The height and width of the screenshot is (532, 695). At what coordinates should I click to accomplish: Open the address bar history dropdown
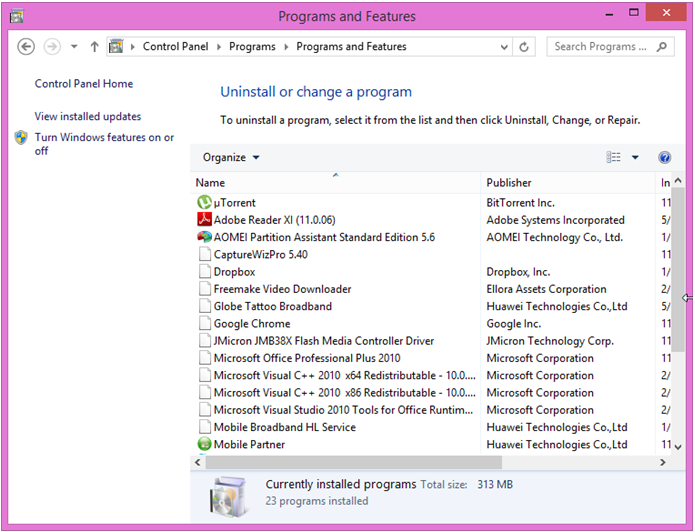(x=504, y=47)
